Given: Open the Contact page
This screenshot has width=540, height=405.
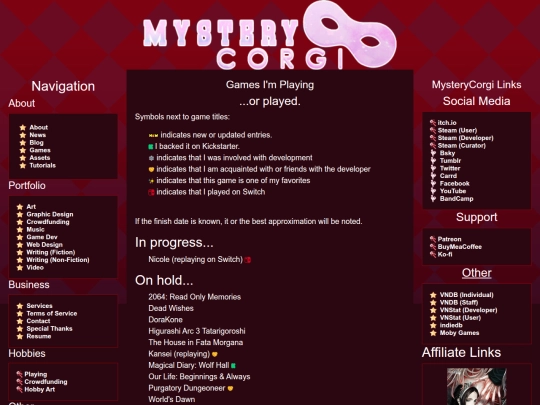Looking at the screenshot, I should click(38, 321).
